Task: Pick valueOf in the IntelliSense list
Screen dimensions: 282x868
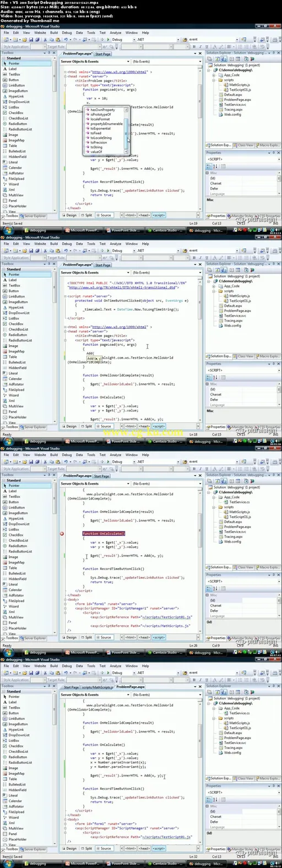Action: (96, 151)
